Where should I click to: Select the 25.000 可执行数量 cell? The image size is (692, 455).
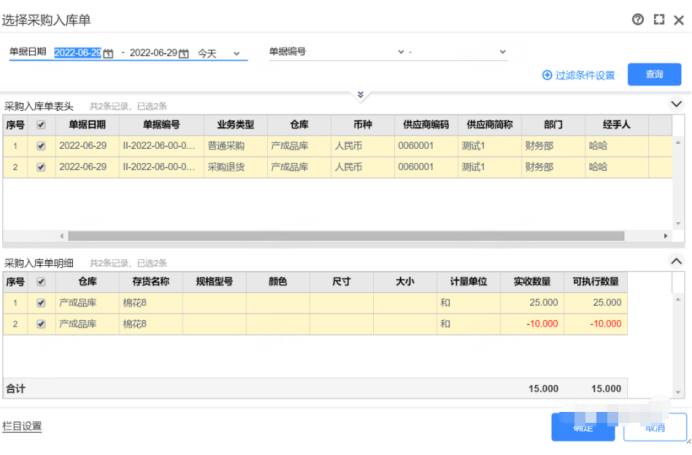(x=595, y=303)
